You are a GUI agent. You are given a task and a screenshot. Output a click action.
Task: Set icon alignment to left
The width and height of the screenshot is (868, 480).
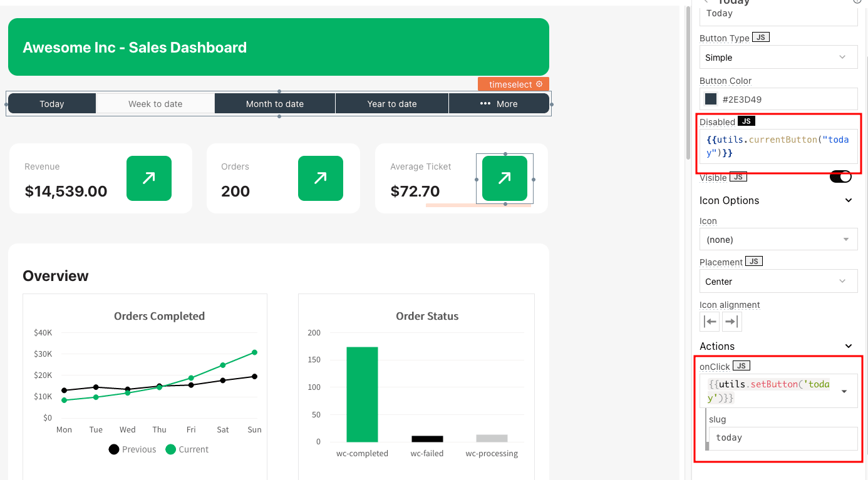click(710, 322)
